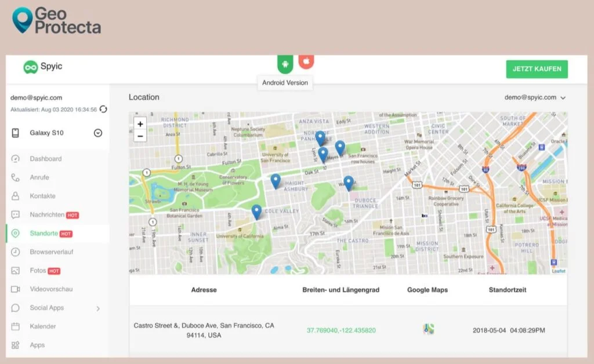Click the demo@spyic.com sidebar email

37,97
